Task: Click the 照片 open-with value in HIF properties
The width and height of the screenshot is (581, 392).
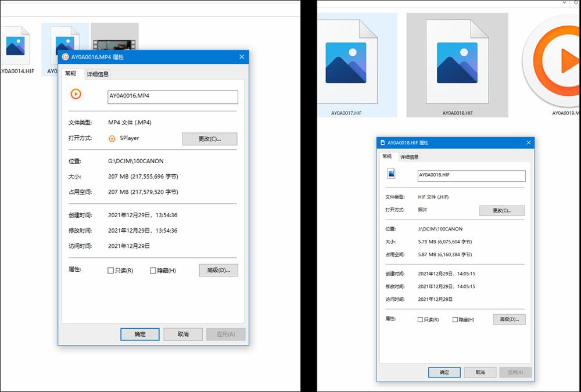Action: pos(422,210)
